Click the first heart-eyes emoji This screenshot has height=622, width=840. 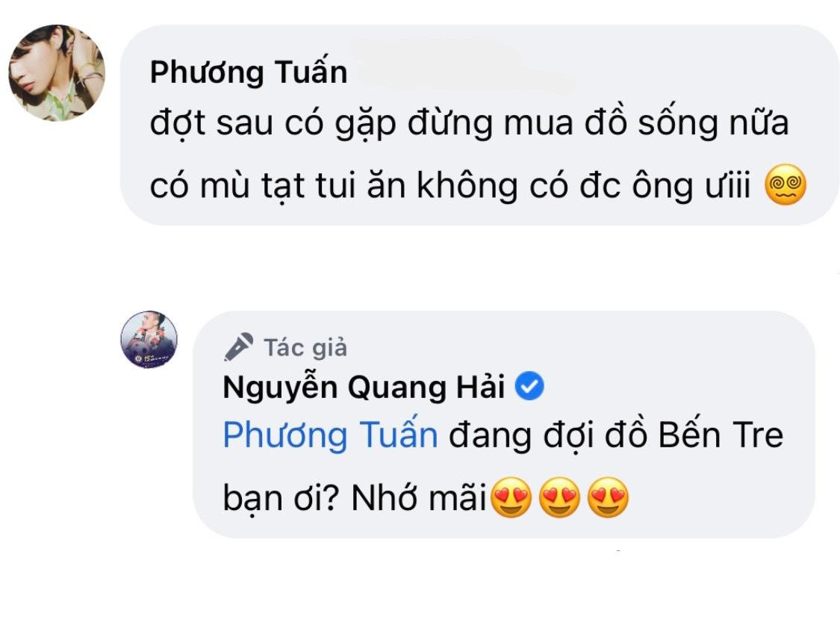(510, 499)
